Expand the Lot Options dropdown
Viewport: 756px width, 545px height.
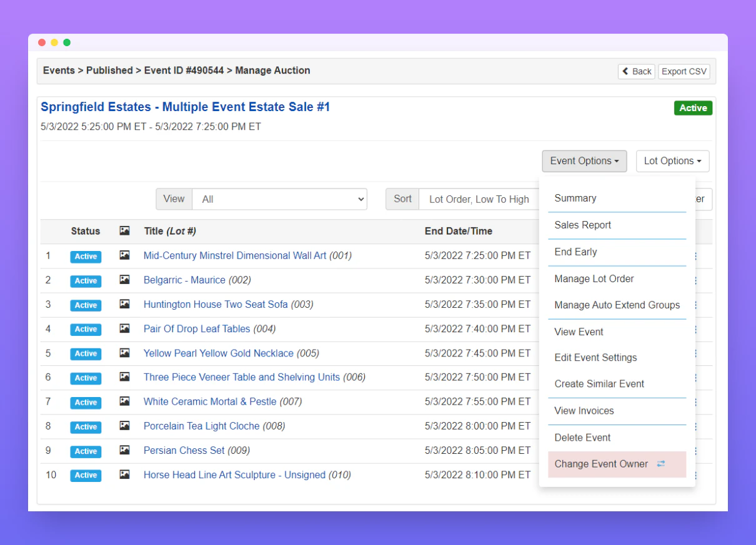tap(672, 161)
